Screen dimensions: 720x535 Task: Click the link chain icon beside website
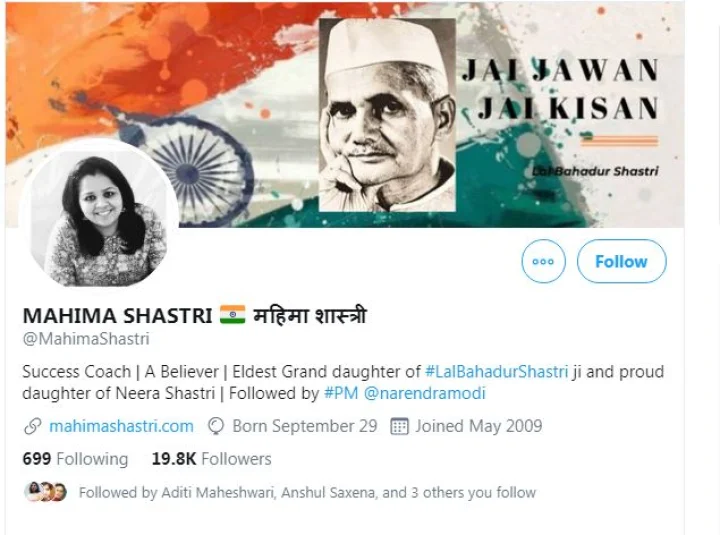pyautogui.click(x=33, y=426)
